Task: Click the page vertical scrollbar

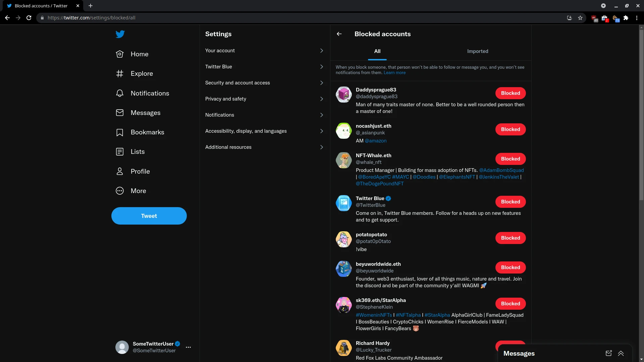Action: (641, 114)
